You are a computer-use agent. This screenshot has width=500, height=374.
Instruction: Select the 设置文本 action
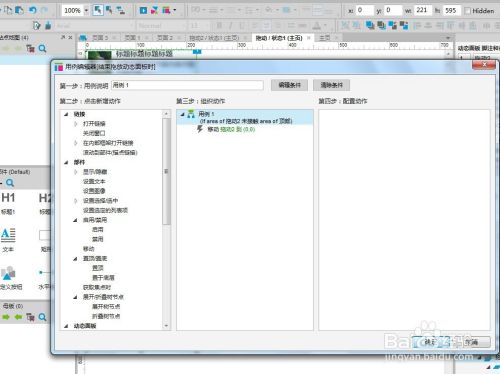[94, 182]
